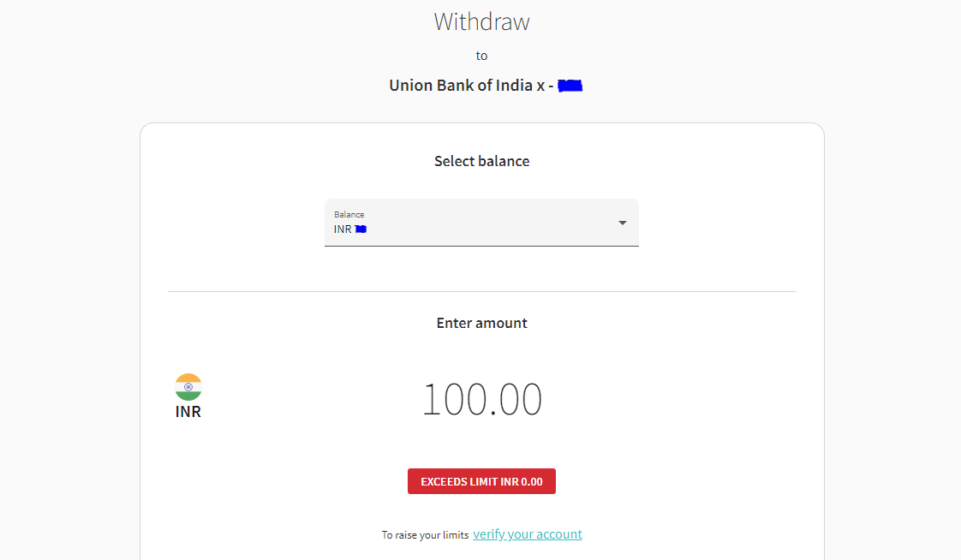This screenshot has height=560, width=961.
Task: Click the divider line above Enter amount
Action: point(481,292)
